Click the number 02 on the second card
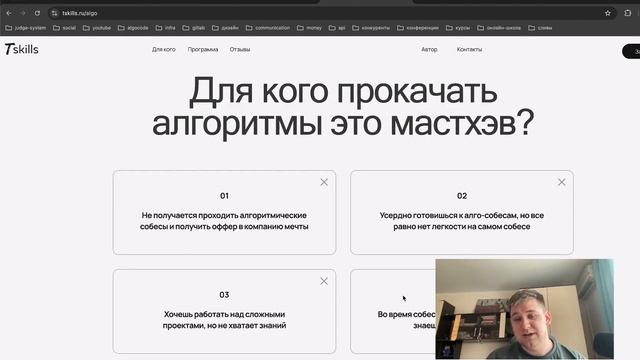The image size is (640, 360). (462, 196)
